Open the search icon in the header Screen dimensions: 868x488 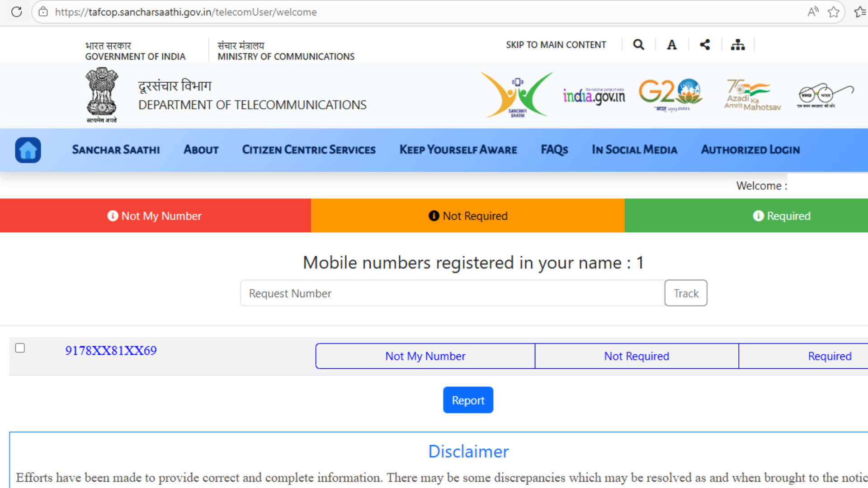pos(638,44)
